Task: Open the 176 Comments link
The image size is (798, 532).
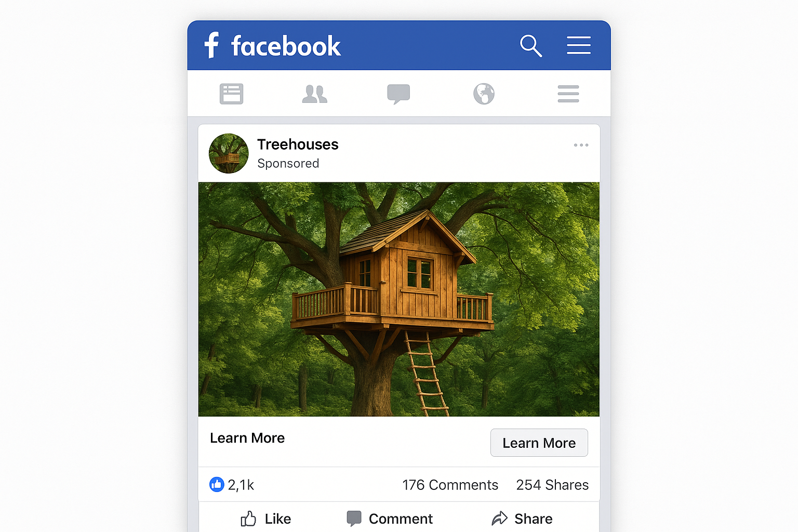Action: click(450, 485)
